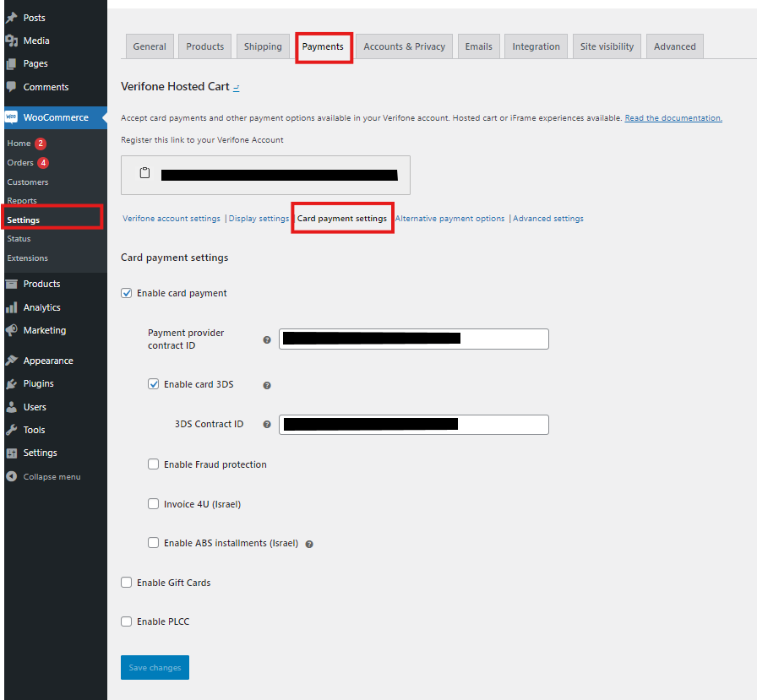Open WooCommerce Home submenu item

pyautogui.click(x=19, y=144)
